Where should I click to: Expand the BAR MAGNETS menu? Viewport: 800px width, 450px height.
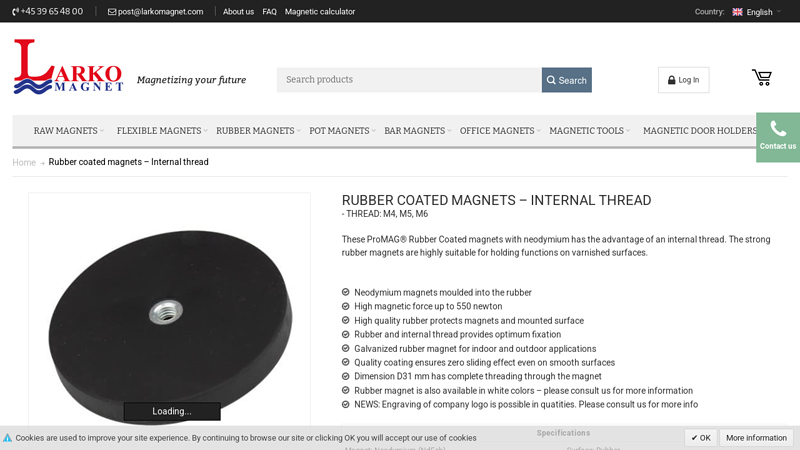pos(417,131)
